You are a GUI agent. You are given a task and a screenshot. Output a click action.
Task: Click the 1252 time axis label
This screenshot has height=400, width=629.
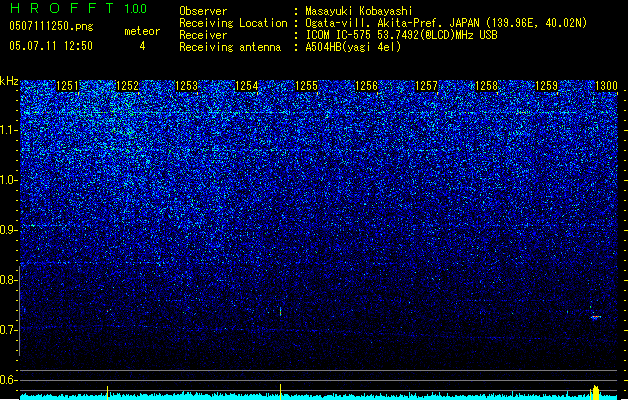[x=127, y=86]
